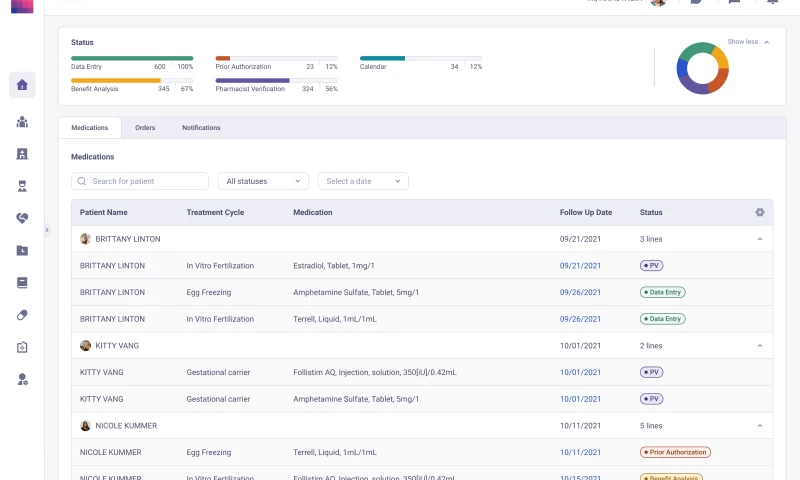
Task: Open the patients group sidebar icon
Action: tap(22, 122)
